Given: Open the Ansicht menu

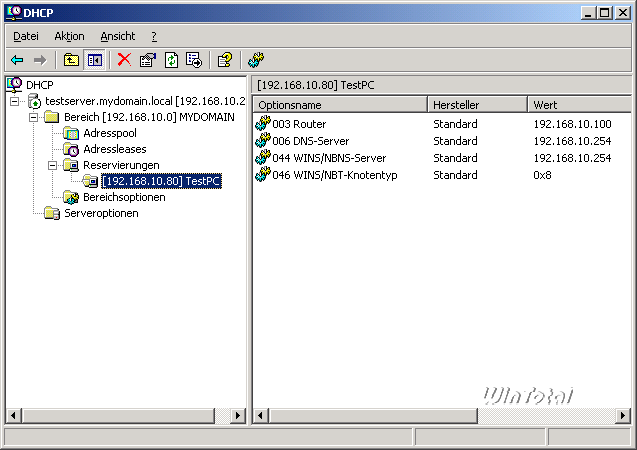Looking at the screenshot, I should pos(118,36).
